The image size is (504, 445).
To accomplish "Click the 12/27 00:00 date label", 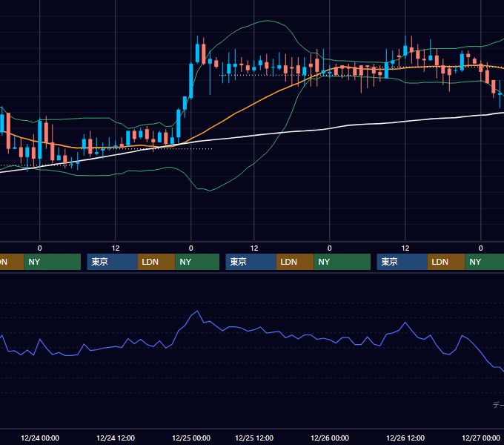I will tap(481, 438).
